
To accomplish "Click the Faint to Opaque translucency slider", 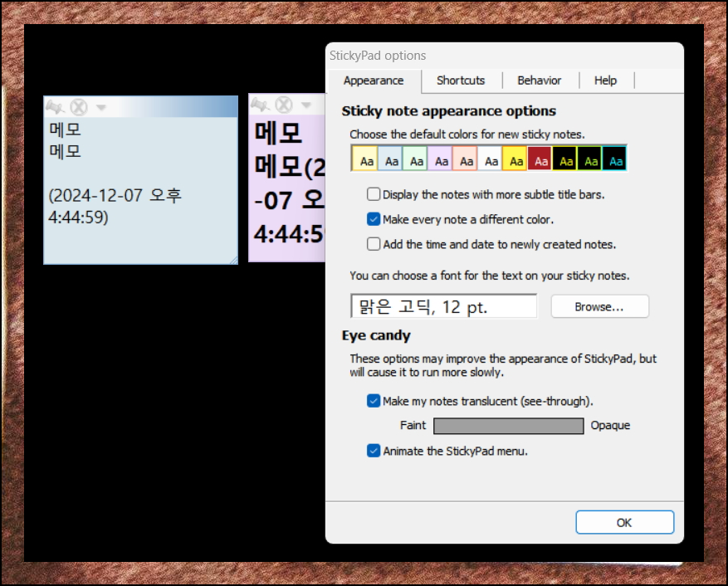I will click(x=508, y=426).
